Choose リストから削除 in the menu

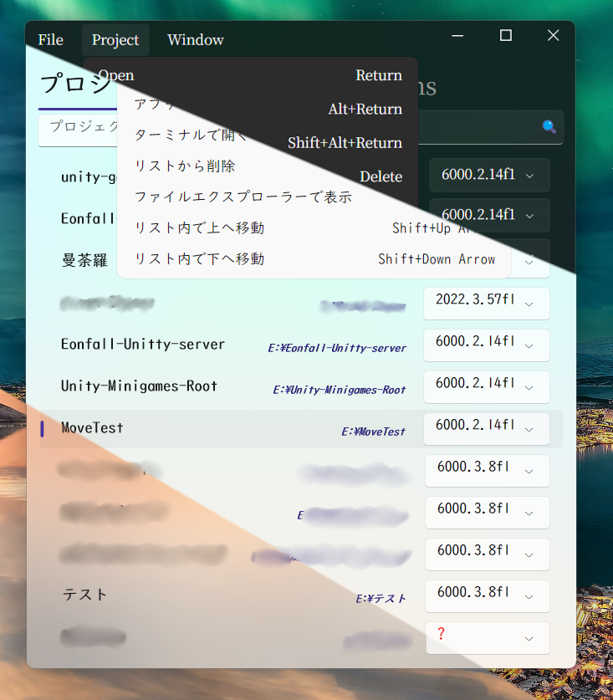click(185, 166)
